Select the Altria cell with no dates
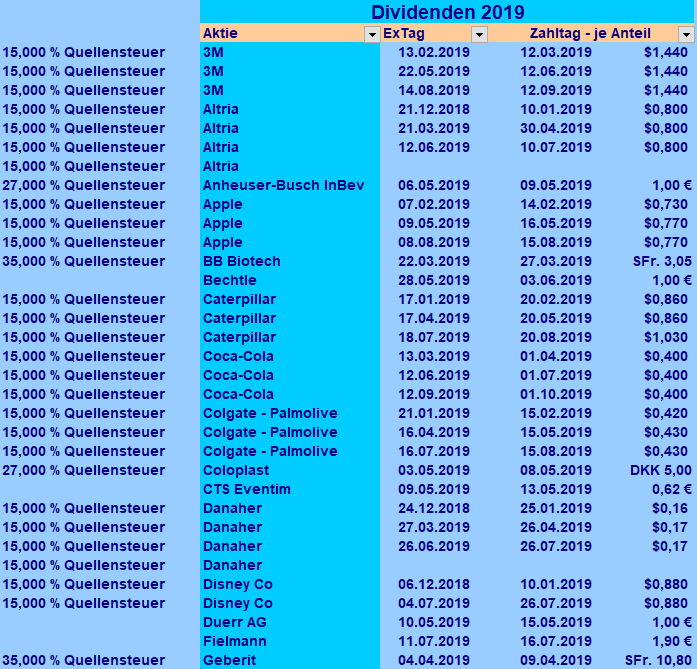 tap(290, 167)
